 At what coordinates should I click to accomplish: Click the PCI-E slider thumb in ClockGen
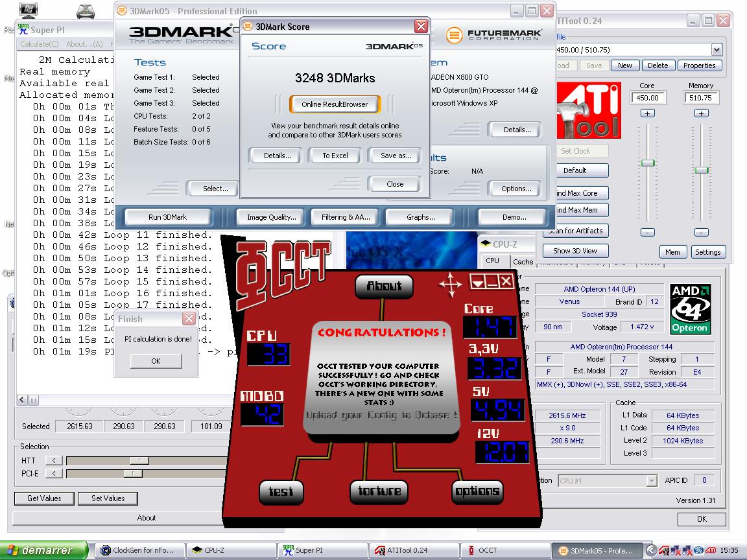click(133, 473)
